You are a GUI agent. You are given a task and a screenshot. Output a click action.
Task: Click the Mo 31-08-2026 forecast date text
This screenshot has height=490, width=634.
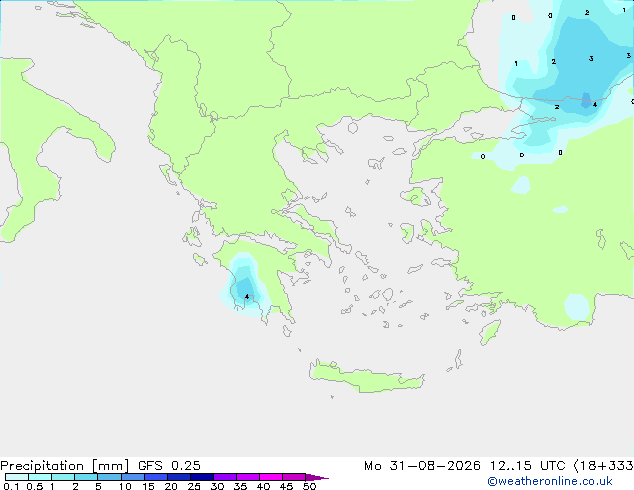tap(422, 466)
